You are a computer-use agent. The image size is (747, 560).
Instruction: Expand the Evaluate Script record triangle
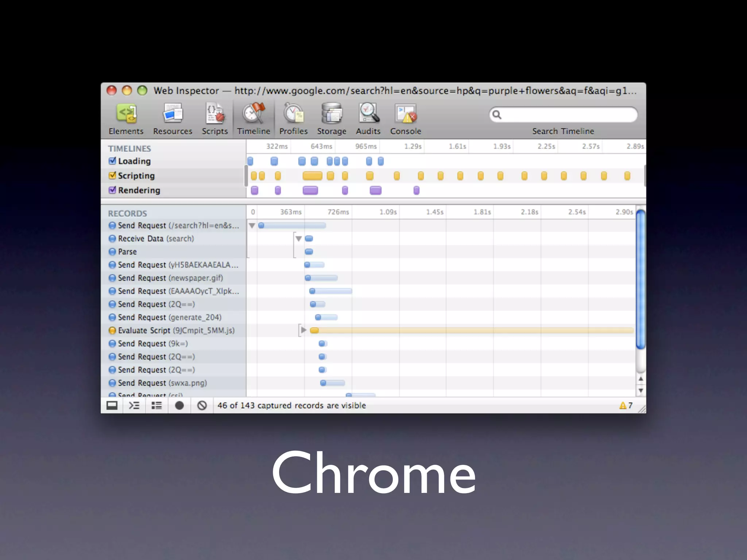click(303, 330)
